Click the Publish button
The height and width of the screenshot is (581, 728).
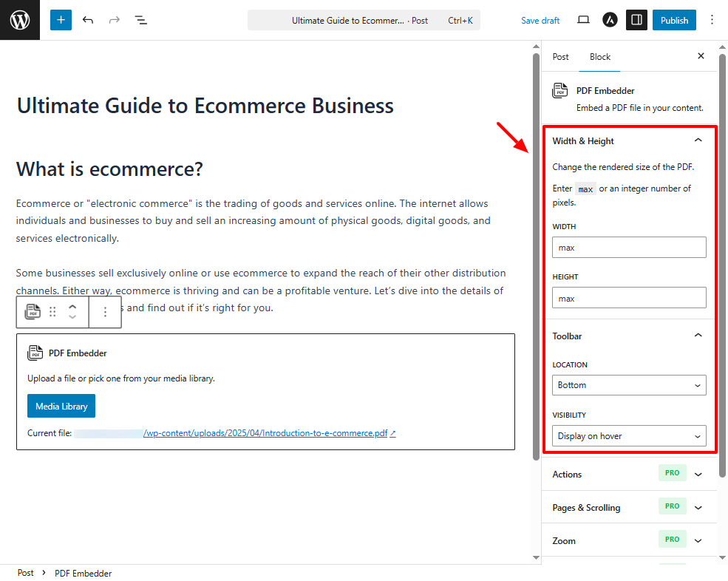(x=674, y=20)
